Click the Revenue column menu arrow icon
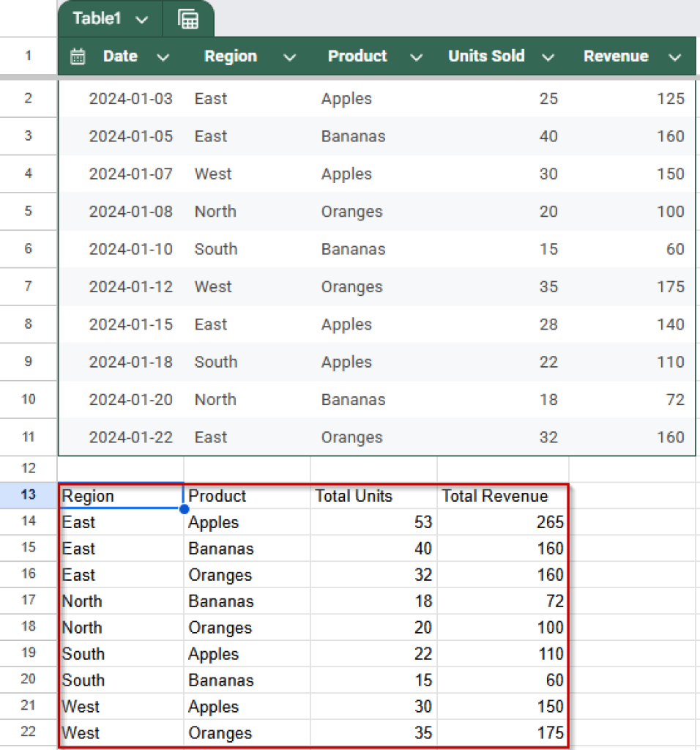This screenshot has width=700, height=750. 674,56
